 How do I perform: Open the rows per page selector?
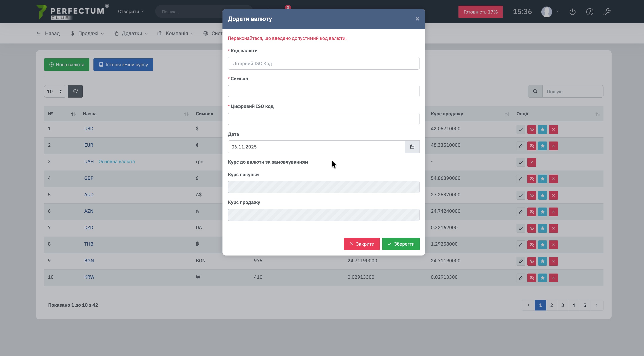pos(55,91)
